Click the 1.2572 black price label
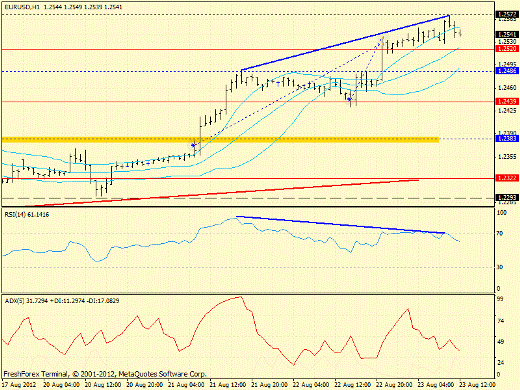 point(507,14)
